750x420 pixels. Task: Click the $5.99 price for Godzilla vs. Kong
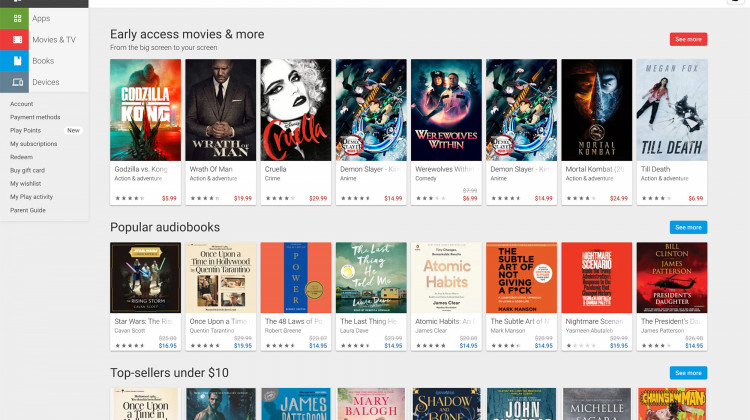[x=169, y=199]
